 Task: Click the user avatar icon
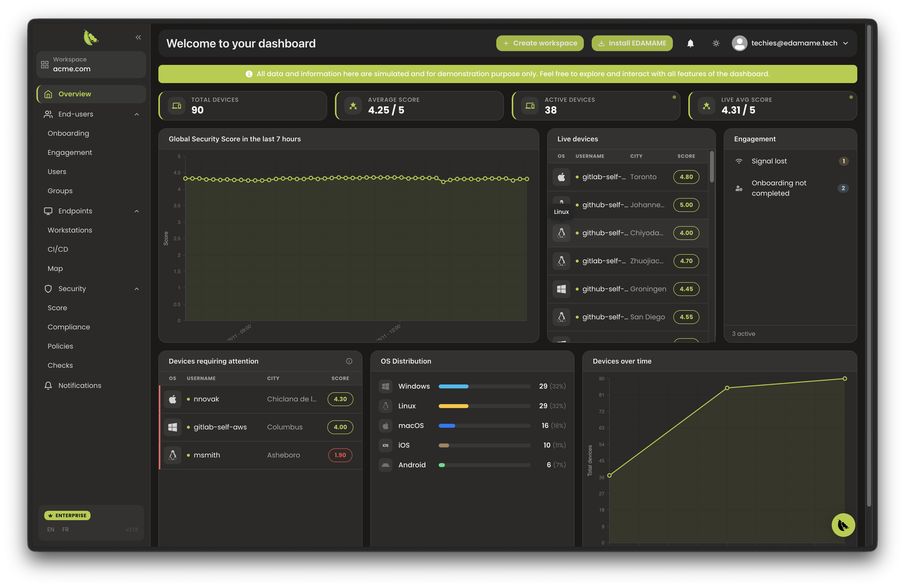pyautogui.click(x=739, y=43)
